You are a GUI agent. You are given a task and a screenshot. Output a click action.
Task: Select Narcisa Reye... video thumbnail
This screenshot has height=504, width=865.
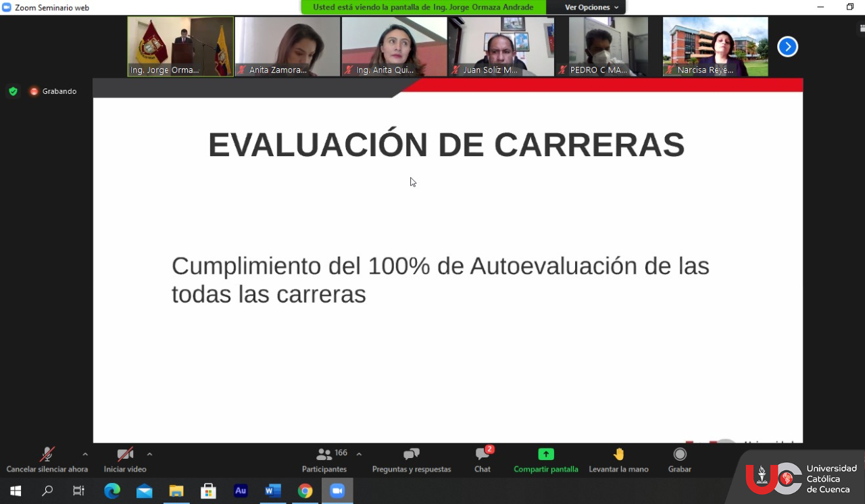point(715,47)
